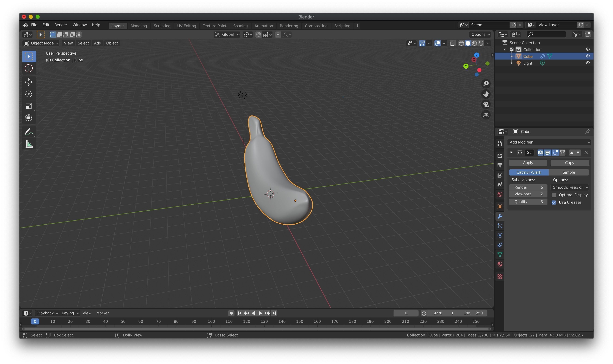Toggle camera view icon
This screenshot has height=364, width=613.
[486, 105]
